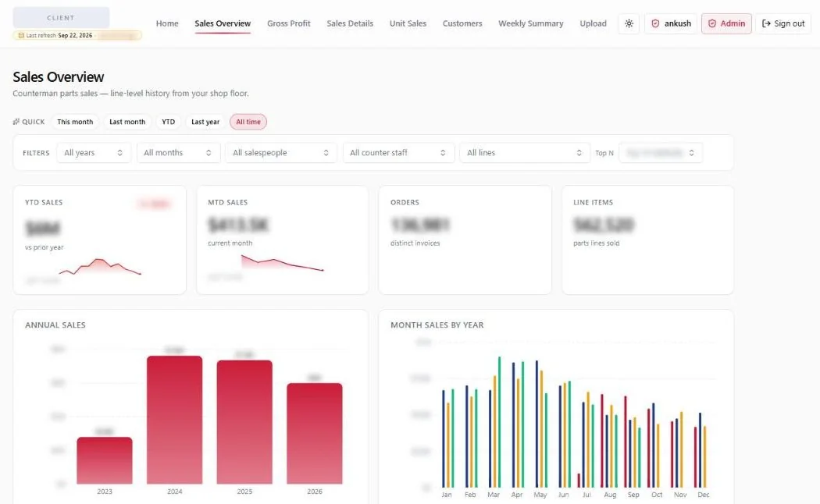Screen dimensions: 820x504
Task: Open the All months dropdown
Action: click(178, 152)
